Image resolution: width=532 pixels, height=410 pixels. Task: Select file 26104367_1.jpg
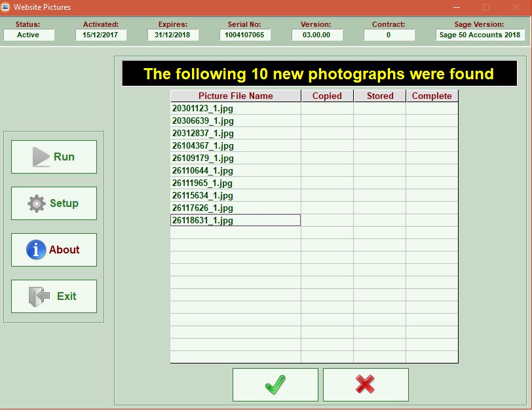pyautogui.click(x=235, y=146)
